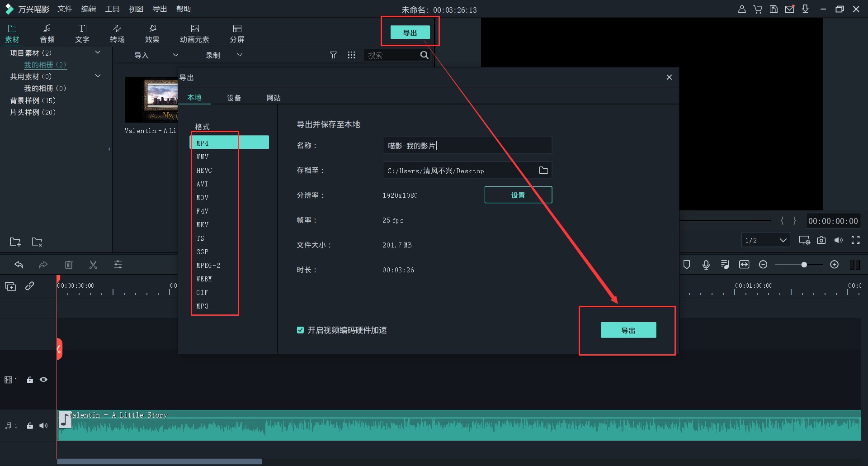The image size is (868, 466).
Task: Open the audio mixer icon
Action: 725,265
